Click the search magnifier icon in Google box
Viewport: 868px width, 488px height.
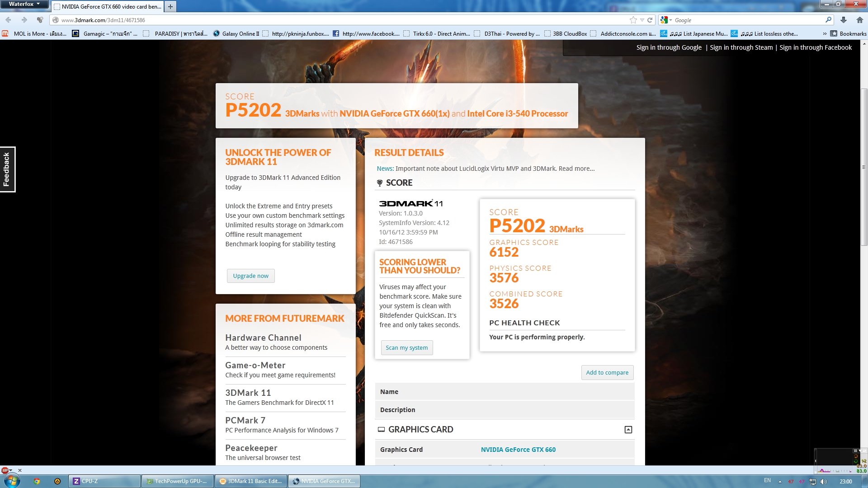point(828,20)
